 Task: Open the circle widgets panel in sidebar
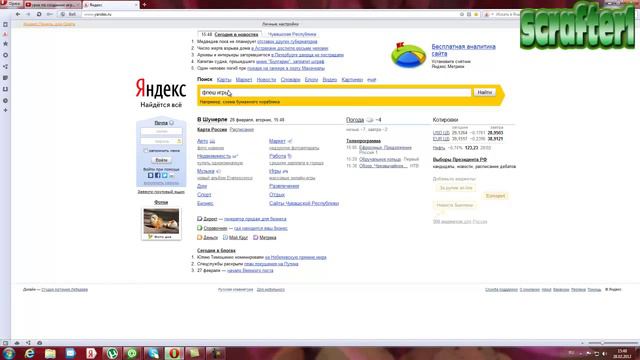tap(5, 55)
